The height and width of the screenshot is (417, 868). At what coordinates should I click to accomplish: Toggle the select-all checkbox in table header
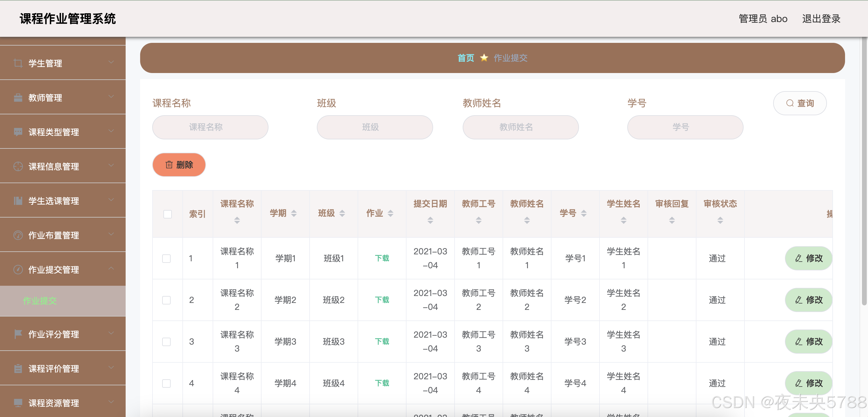click(x=167, y=214)
